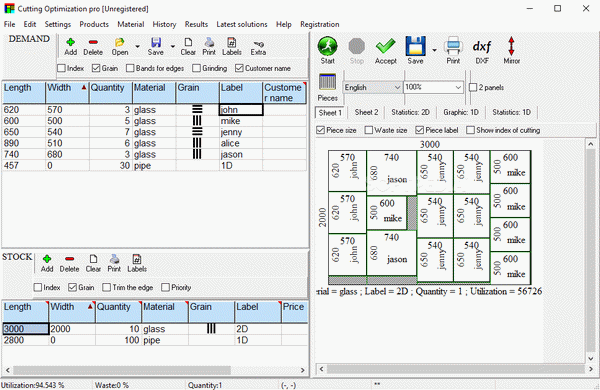Open the Labels tool in the Demand toolbar
This screenshot has height=390, width=600.
pyautogui.click(x=232, y=47)
